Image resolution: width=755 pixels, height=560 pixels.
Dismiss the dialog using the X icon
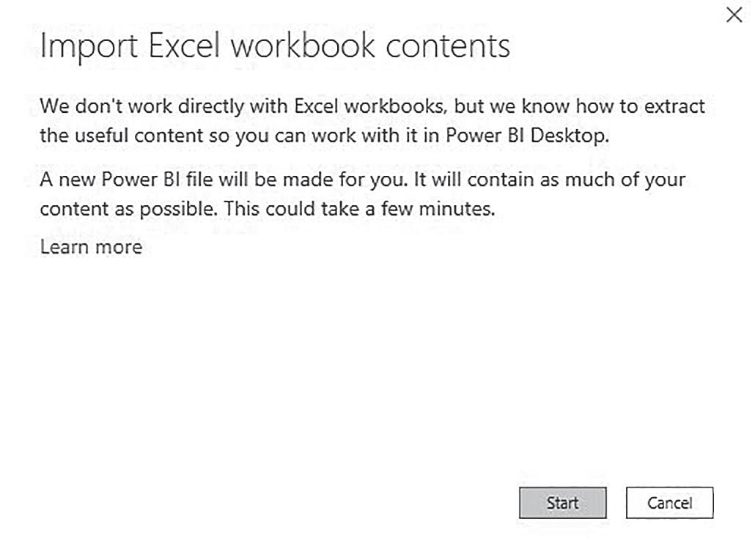coord(734,15)
